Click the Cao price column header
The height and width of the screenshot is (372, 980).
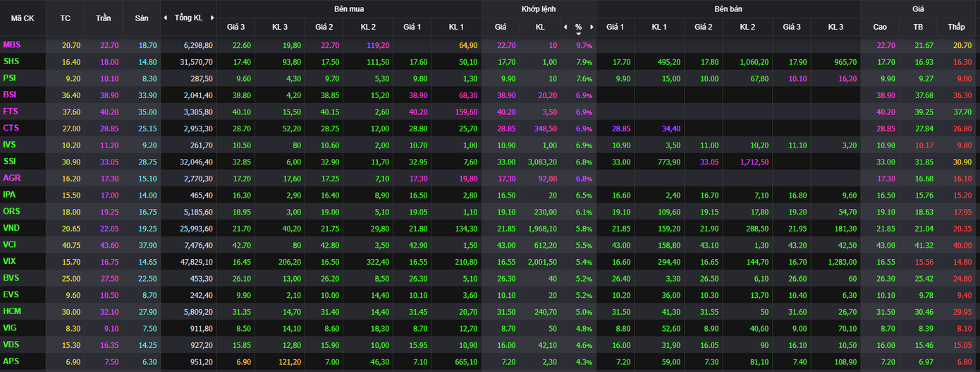pyautogui.click(x=880, y=27)
